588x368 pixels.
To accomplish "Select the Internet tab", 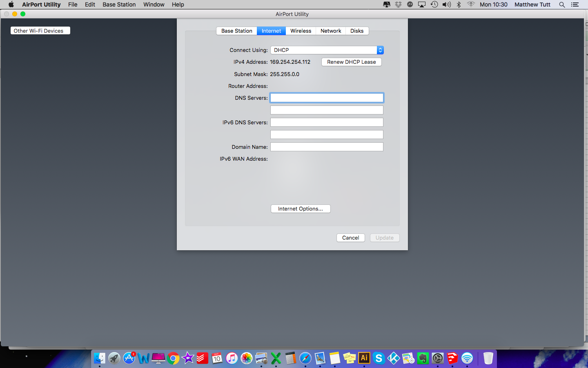I will [272, 31].
